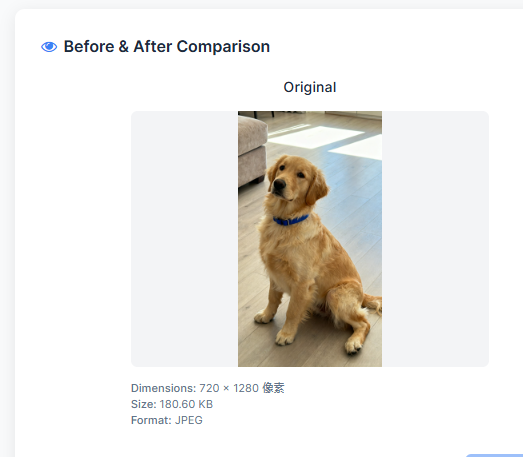Click the dog's blue collar in the photo
This screenshot has height=457, width=523.
click(x=291, y=220)
